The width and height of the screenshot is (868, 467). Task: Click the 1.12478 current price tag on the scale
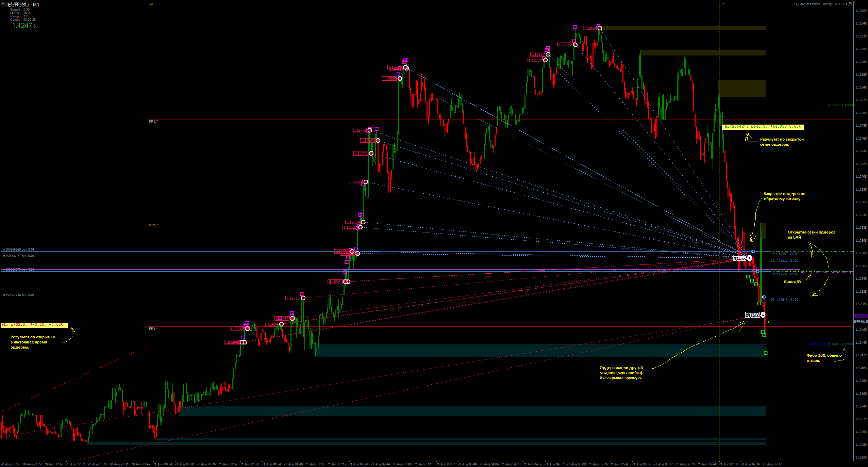point(861,322)
